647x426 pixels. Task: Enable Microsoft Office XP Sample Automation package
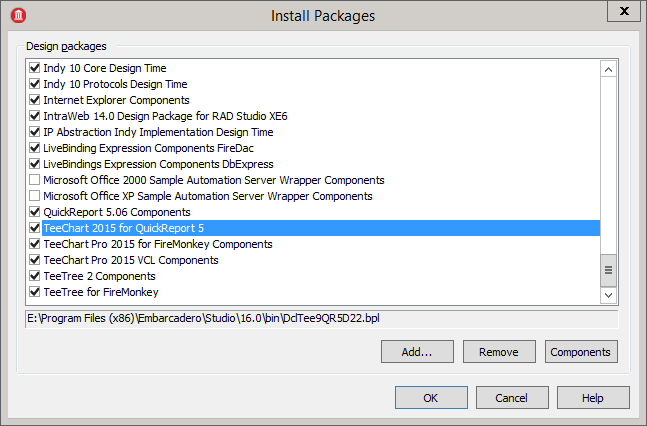(35, 196)
